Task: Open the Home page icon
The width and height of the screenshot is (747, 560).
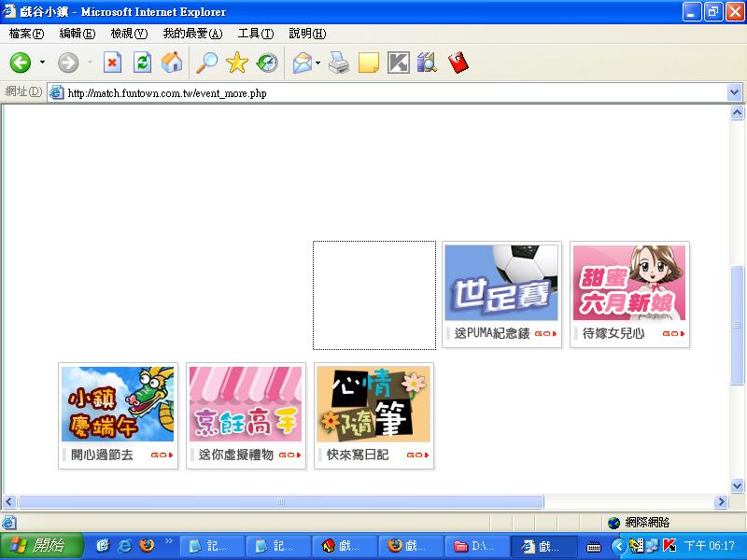Action: pos(172,63)
